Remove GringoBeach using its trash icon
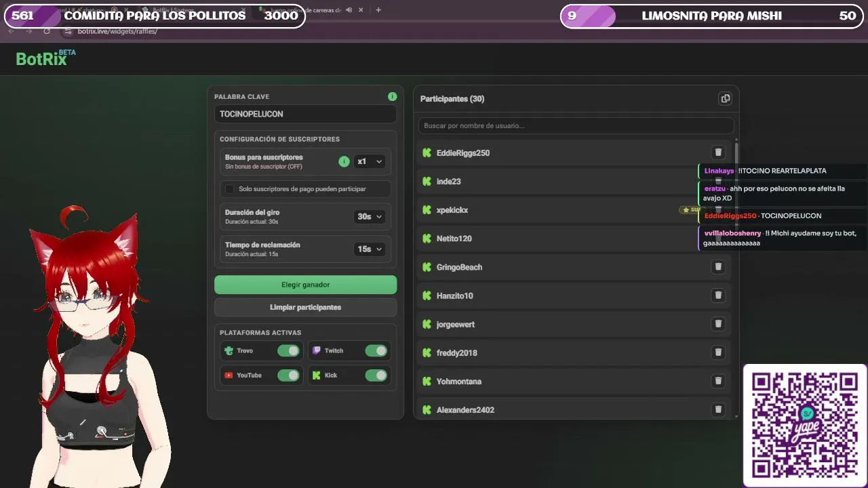Screen dimensions: 868x488 718,267
